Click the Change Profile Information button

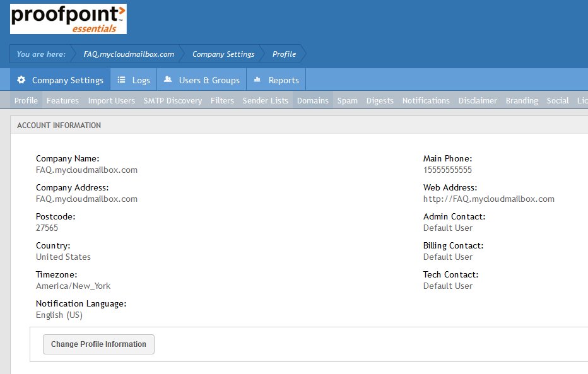(98, 344)
